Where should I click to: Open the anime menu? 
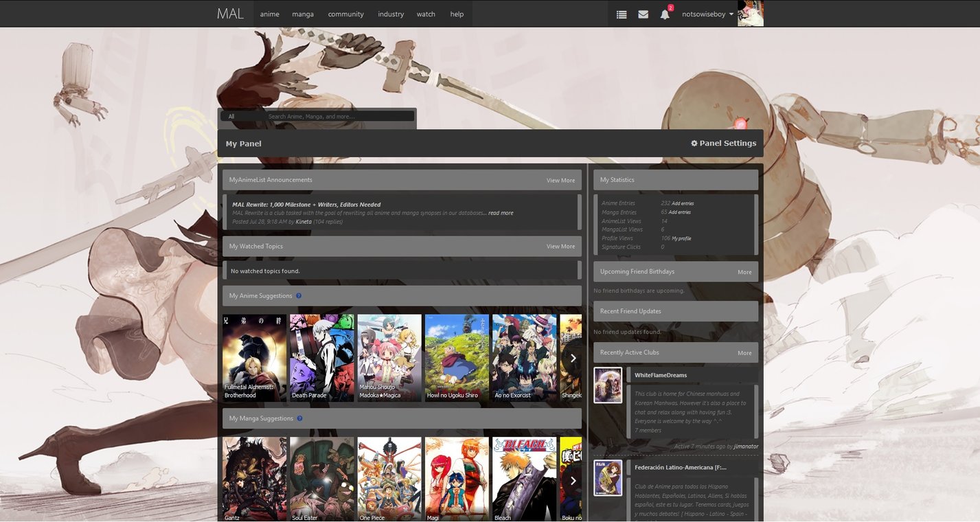[x=269, y=14]
